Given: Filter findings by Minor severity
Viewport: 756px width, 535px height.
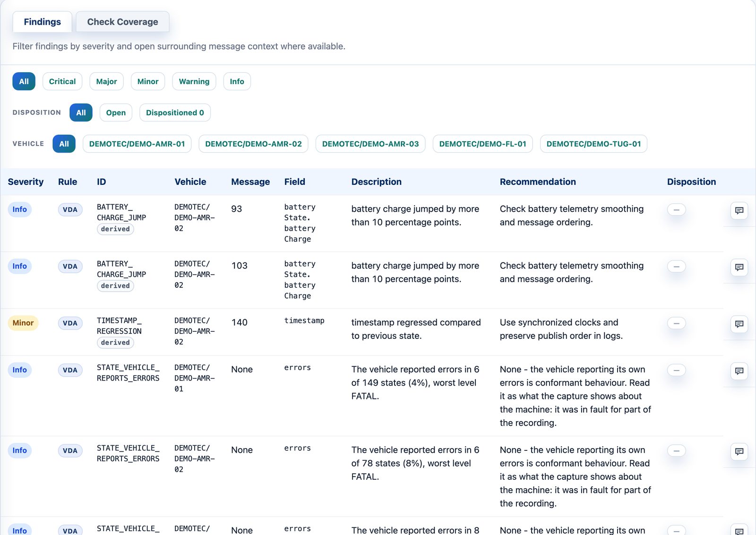Looking at the screenshot, I should click(148, 81).
